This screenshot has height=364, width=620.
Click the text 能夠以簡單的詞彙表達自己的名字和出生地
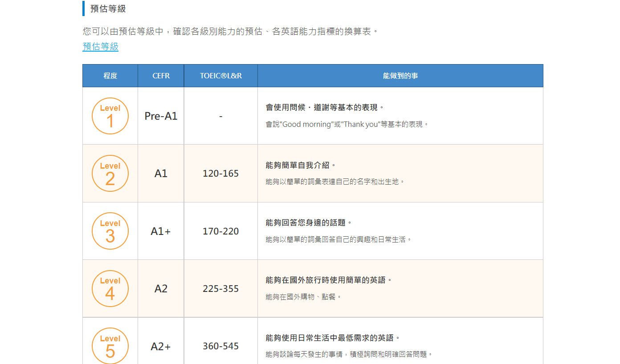335,182
